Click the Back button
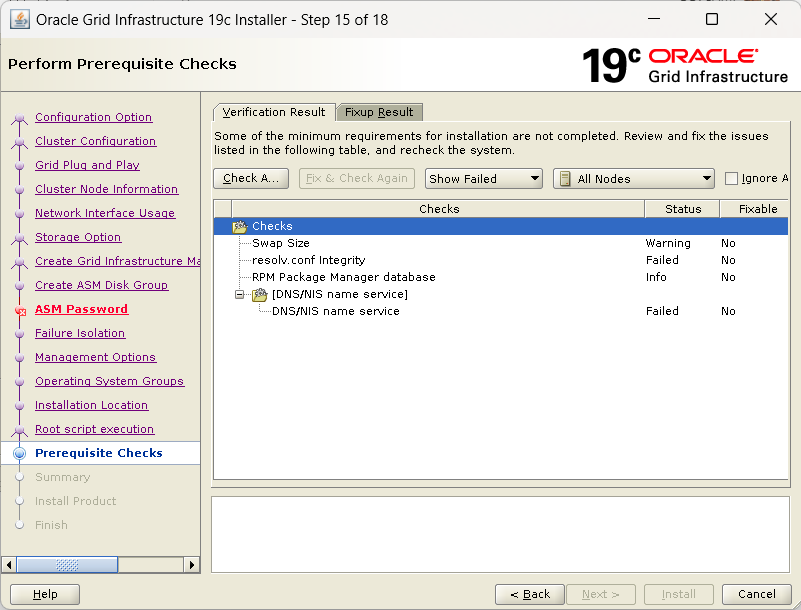Screen dimensions: 801x610 coord(530,594)
